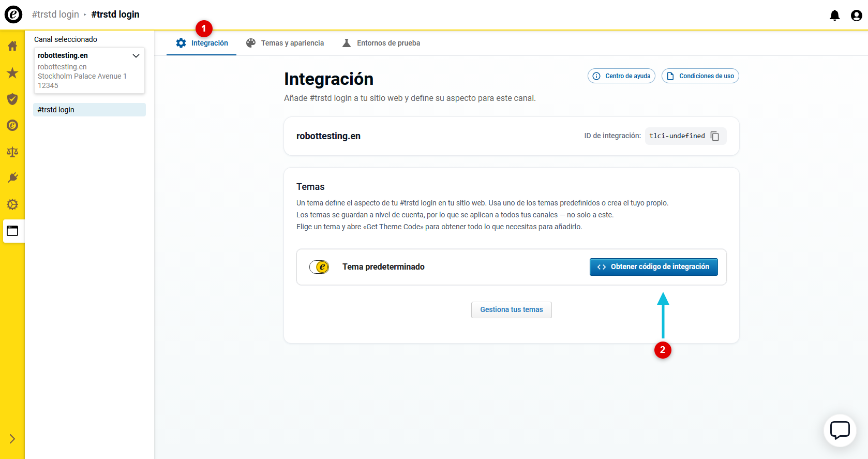Select #trstd login in the channel list

(x=89, y=110)
